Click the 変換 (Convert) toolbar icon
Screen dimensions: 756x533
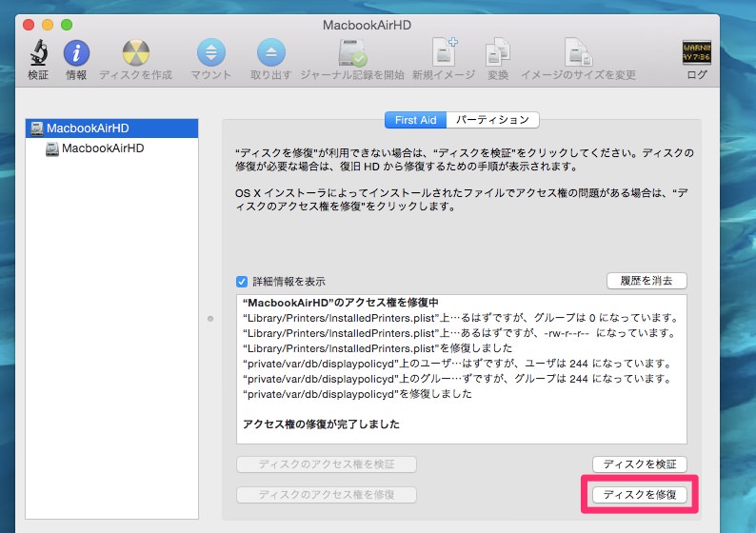(498, 52)
